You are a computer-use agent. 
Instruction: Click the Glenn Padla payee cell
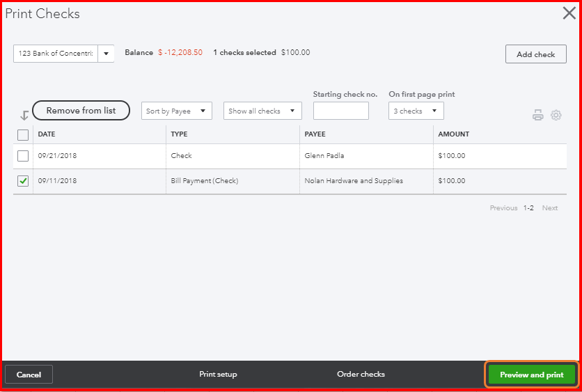[324, 155]
